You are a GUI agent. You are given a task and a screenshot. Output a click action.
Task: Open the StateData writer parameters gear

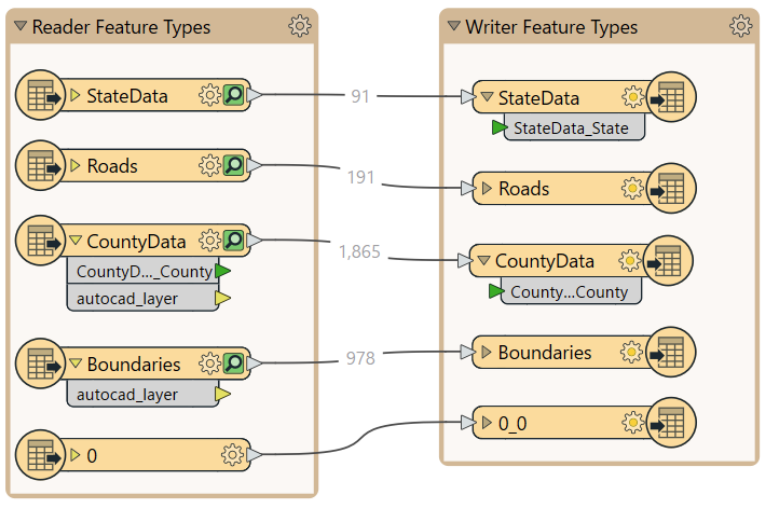point(632,97)
